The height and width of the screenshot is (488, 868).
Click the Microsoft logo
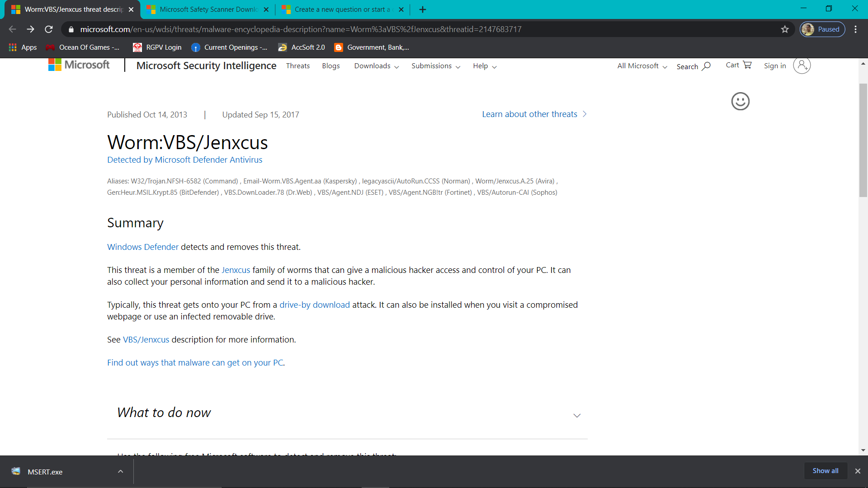coord(79,65)
